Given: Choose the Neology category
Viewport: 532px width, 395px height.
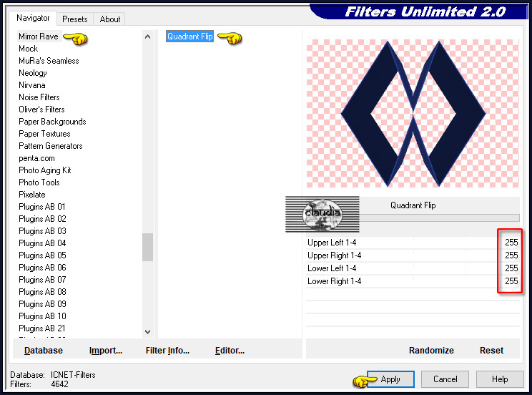Looking at the screenshot, I should tap(33, 73).
